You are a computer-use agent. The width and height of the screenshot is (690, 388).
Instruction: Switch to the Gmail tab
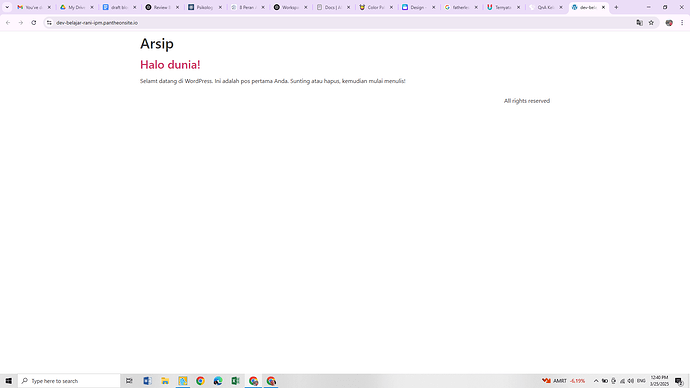(33, 7)
